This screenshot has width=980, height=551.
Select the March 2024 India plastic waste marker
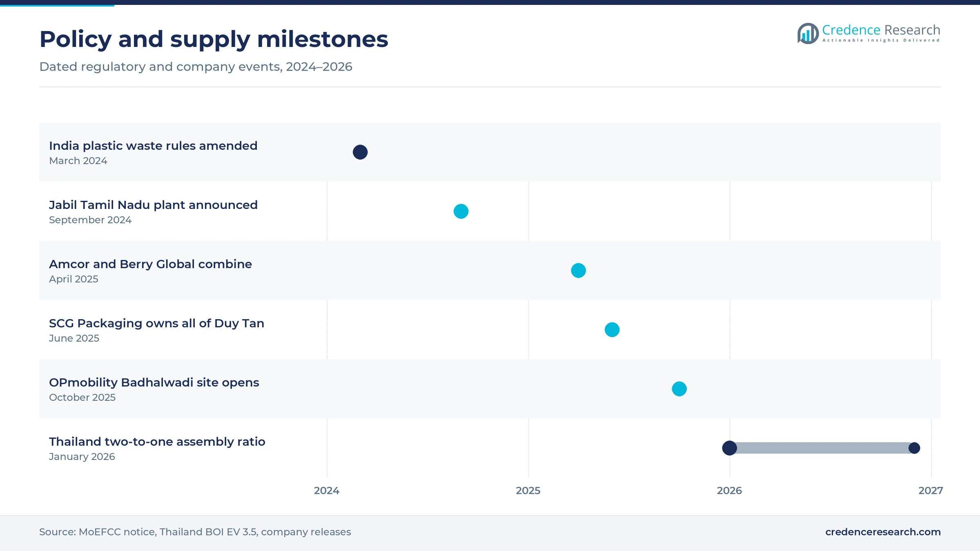tap(360, 152)
